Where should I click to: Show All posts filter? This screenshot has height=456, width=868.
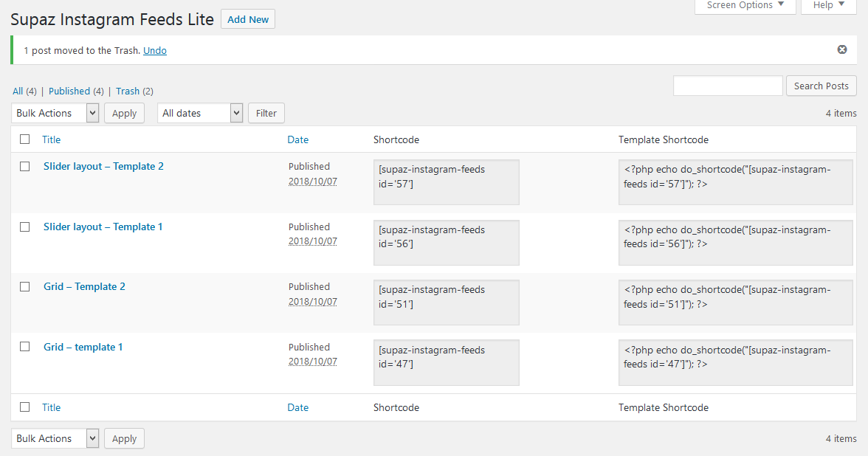click(18, 91)
